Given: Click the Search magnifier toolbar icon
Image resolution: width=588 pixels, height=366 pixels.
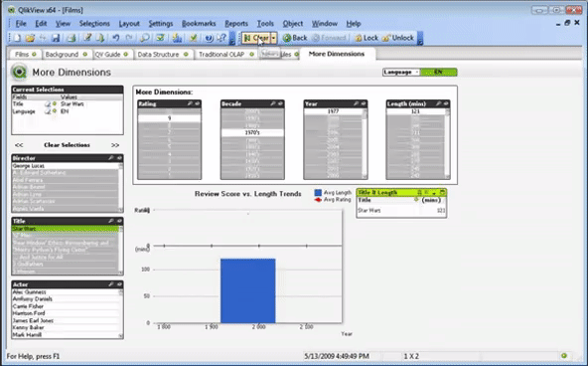Looking at the screenshot, I should [145, 38].
